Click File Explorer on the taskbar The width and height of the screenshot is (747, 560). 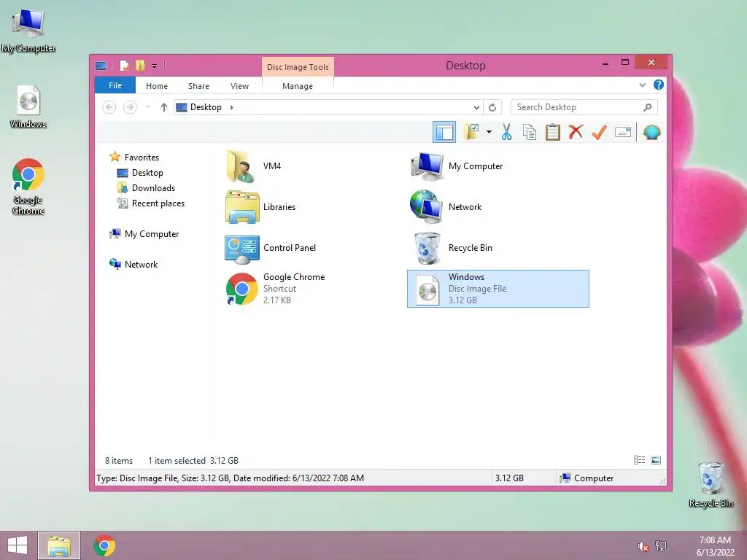(x=59, y=545)
